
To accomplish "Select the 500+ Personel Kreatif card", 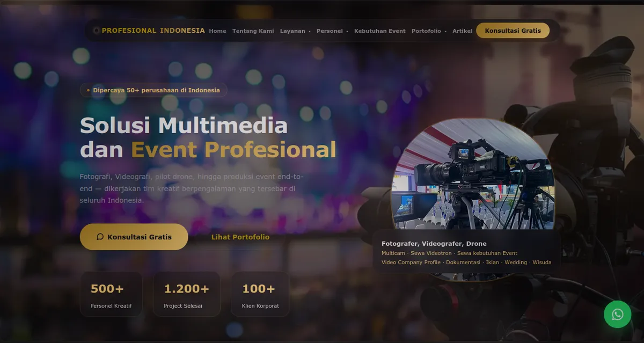I will [111, 294].
